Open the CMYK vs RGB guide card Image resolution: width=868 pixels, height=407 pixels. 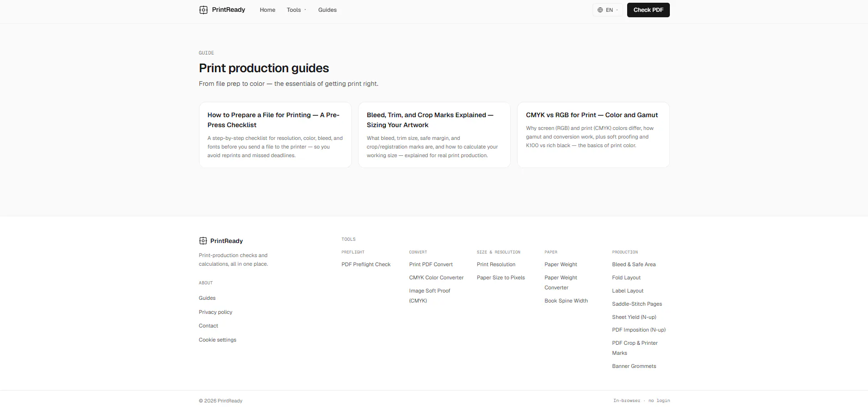click(x=593, y=135)
